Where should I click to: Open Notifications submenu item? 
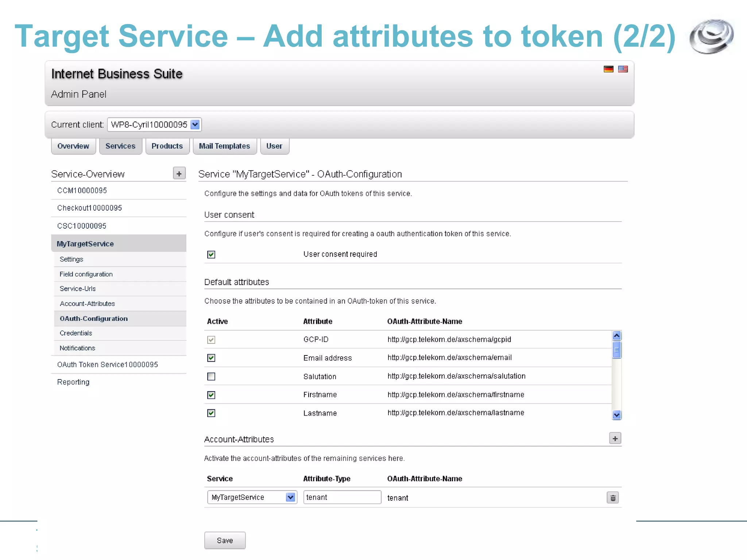point(120,348)
